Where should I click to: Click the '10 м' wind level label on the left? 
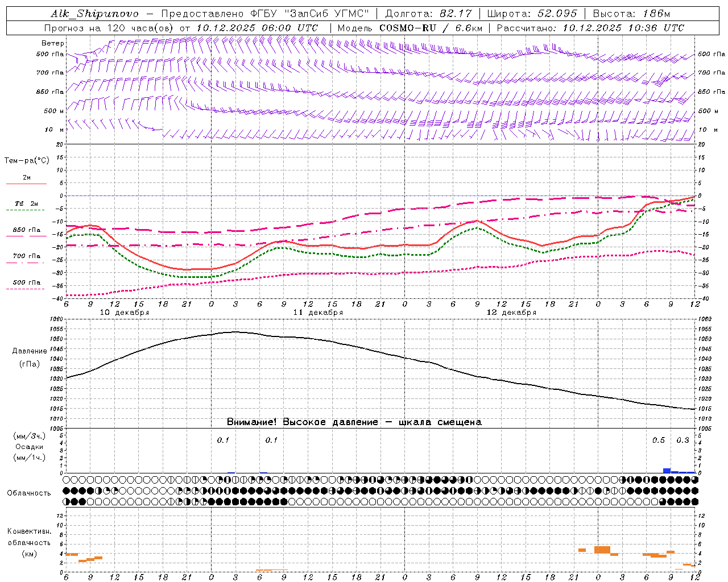coord(54,130)
